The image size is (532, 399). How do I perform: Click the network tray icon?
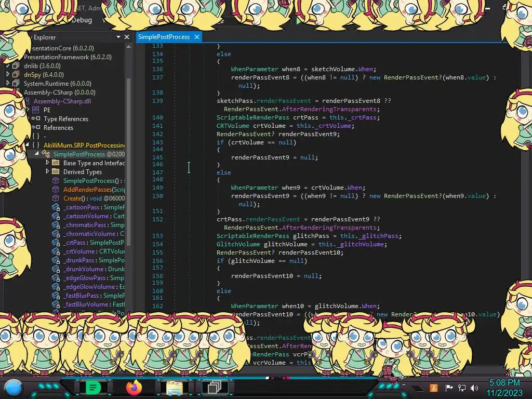tap(461, 388)
